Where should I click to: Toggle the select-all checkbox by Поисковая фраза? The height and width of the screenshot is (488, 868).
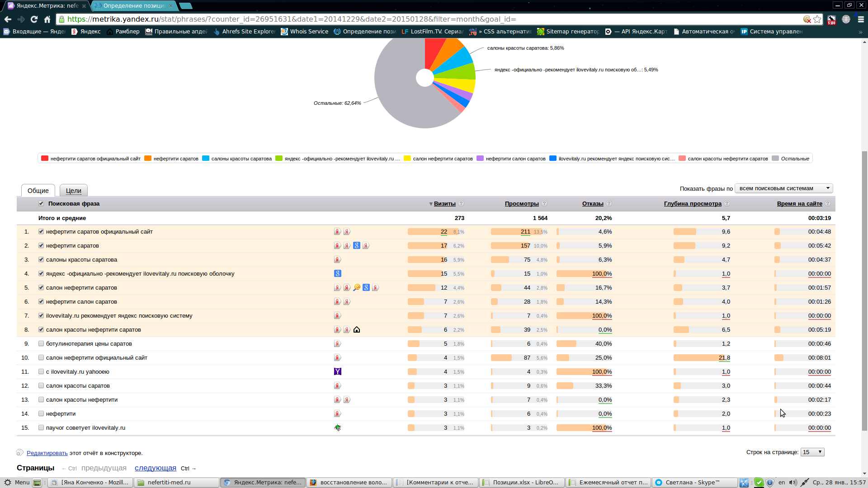pos(41,203)
